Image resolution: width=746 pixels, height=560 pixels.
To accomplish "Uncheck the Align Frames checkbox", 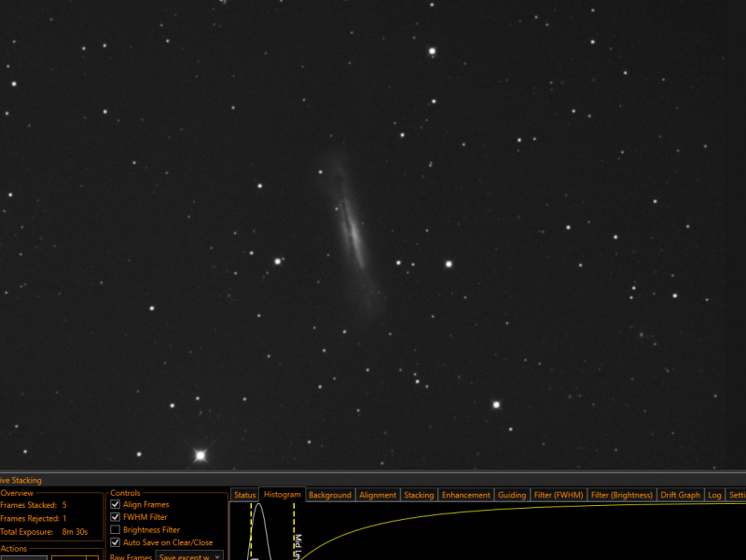I will pyautogui.click(x=115, y=504).
